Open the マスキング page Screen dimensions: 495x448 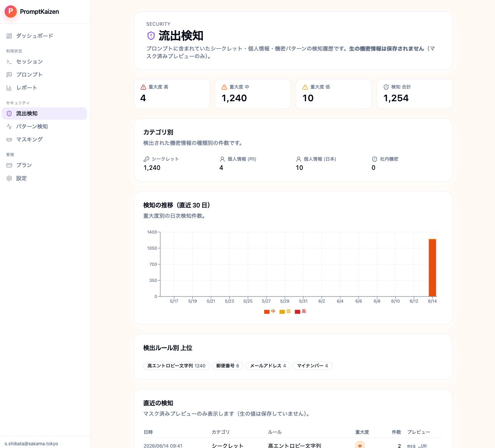click(x=44, y=140)
